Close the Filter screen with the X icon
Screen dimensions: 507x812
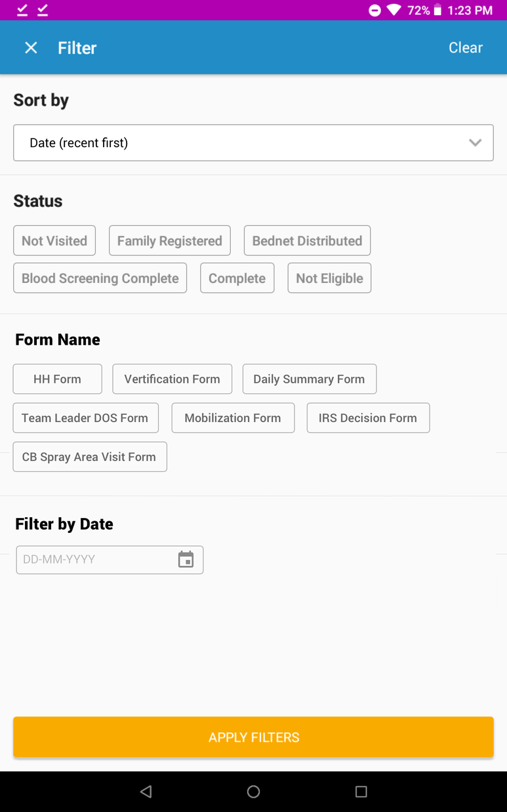pyautogui.click(x=31, y=47)
